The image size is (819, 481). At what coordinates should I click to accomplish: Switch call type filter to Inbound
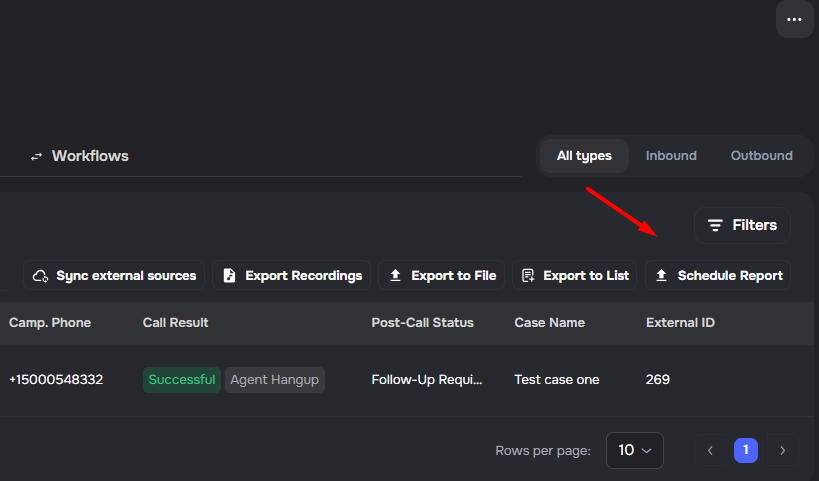tap(671, 156)
